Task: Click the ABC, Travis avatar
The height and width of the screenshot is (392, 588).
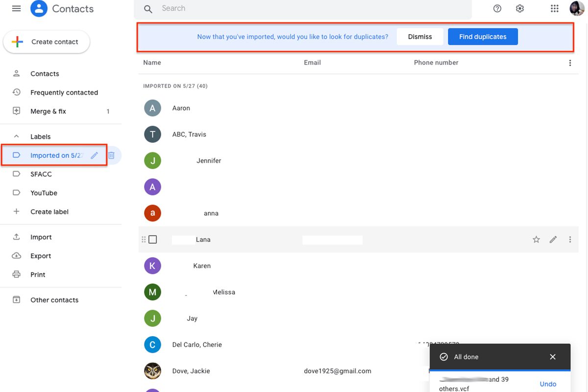Action: [152, 134]
